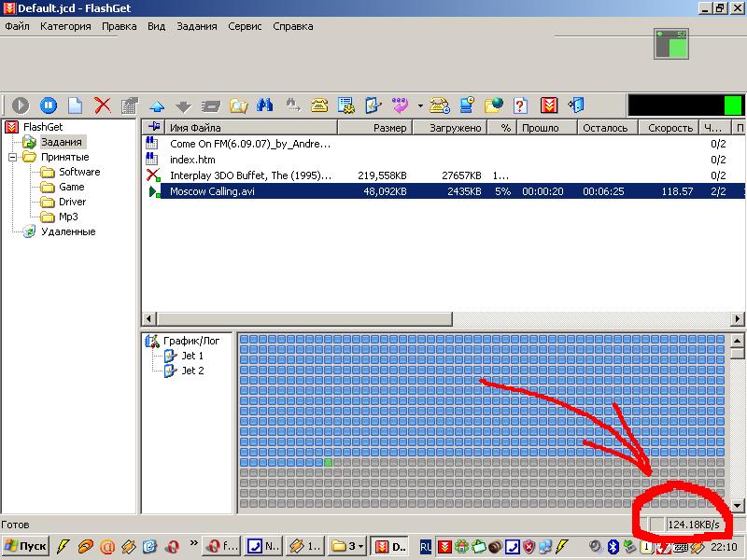Screen dimensions: 747x560
Task: Click the binoculars Find toolbar icon
Action: coord(265,105)
